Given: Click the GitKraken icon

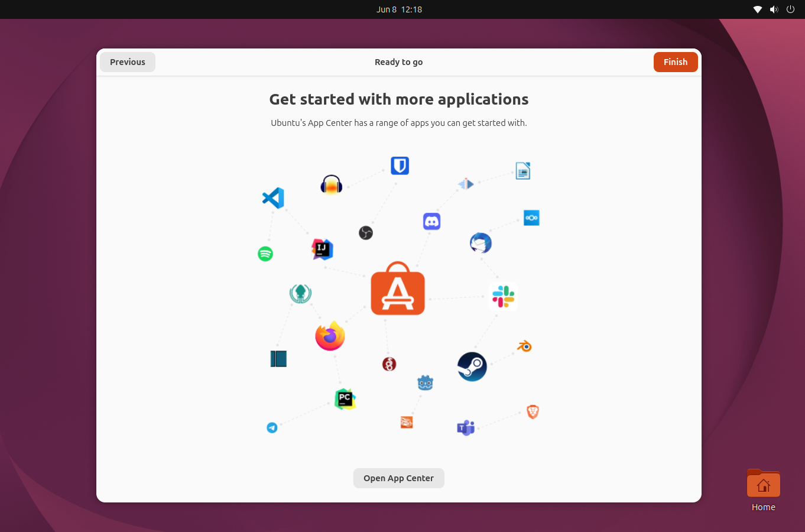Looking at the screenshot, I should coord(300,294).
